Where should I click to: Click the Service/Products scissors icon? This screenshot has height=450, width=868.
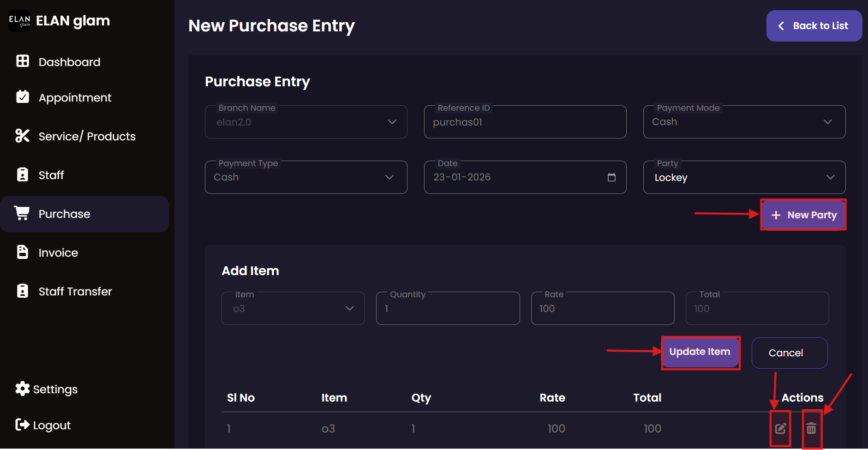click(23, 136)
